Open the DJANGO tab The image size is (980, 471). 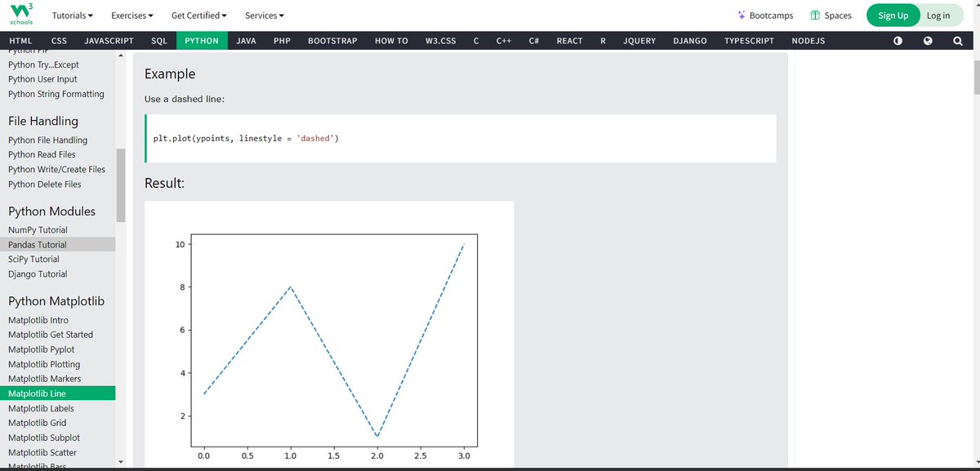[x=690, y=41]
